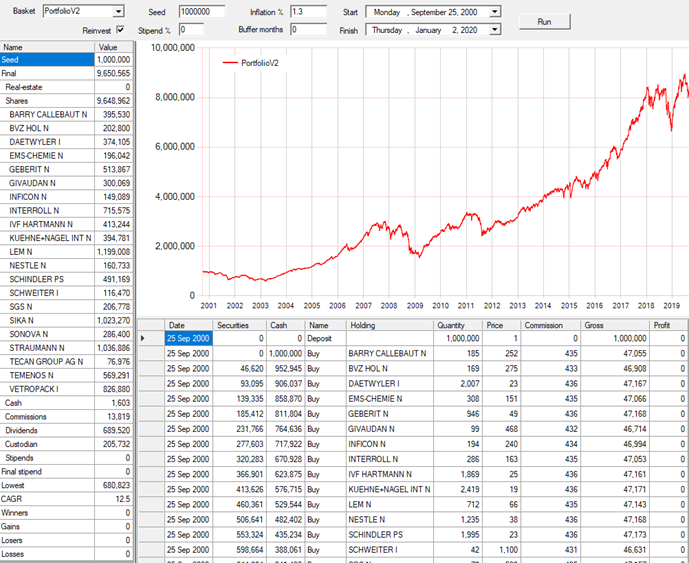This screenshot has width=689, height=563.
Task: Sort by Quantity column header
Action: 457,325
